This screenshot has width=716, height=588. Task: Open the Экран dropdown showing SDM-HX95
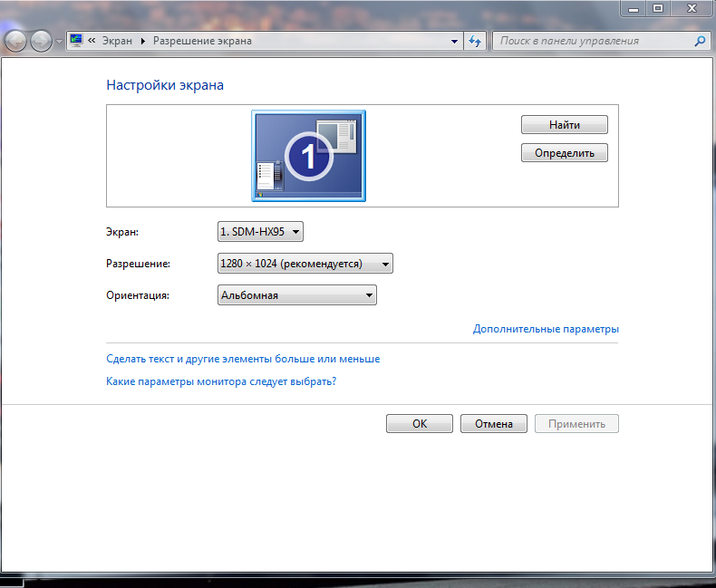[260, 232]
